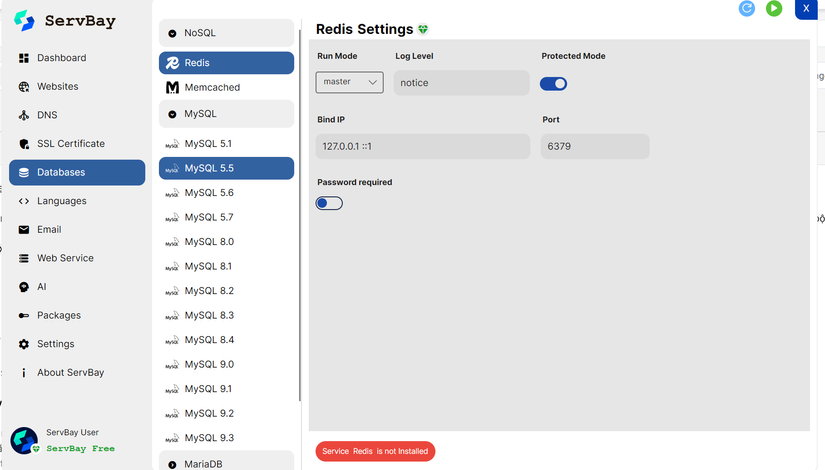
Task: Click the SSL Certificate shield icon
Action: pos(24,144)
